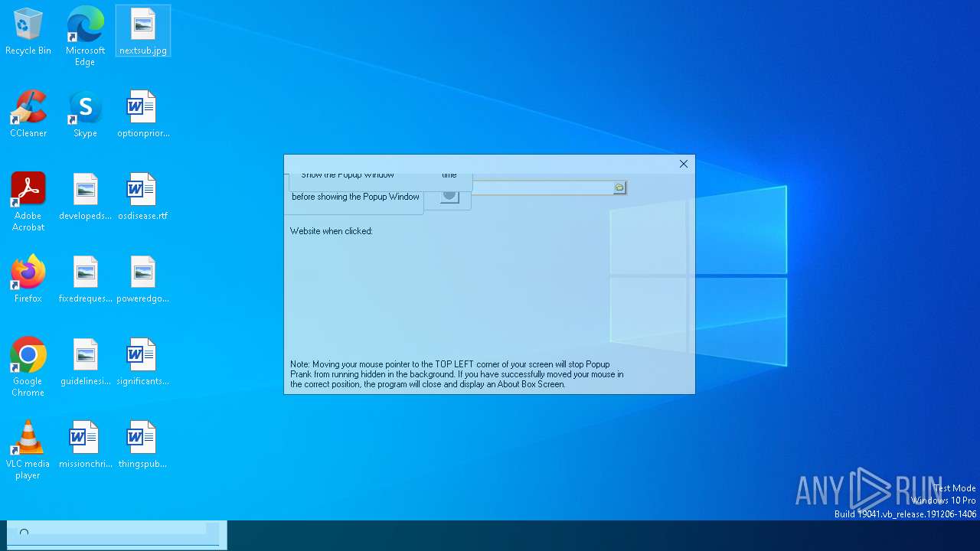
Task: Select the thingspub Word document
Action: coord(143,445)
